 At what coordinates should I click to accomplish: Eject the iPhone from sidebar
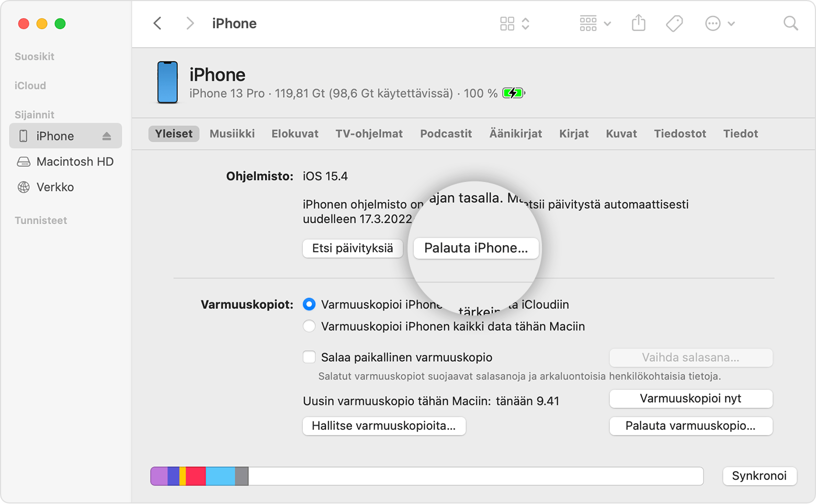point(107,136)
